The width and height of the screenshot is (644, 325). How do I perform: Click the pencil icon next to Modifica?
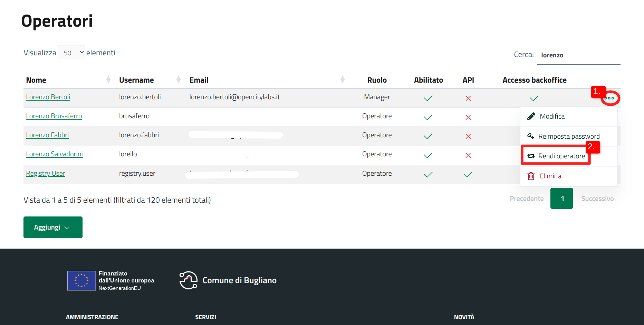tap(531, 117)
